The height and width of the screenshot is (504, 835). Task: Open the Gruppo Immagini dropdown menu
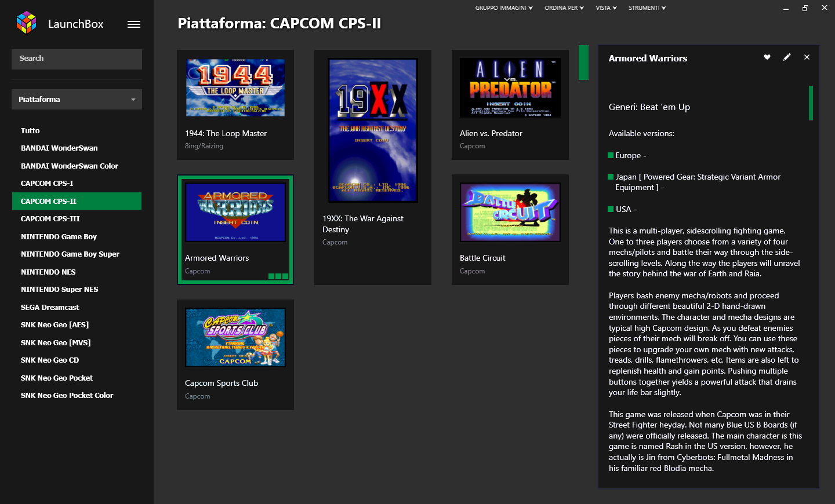[x=504, y=8]
